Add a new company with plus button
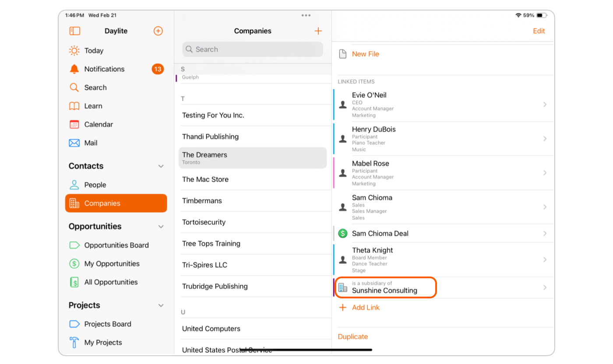 (x=318, y=31)
